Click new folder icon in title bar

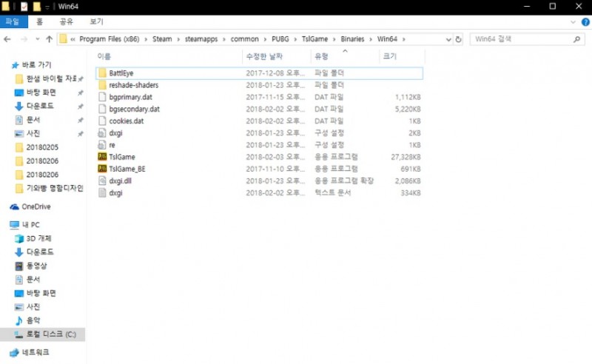click(36, 7)
